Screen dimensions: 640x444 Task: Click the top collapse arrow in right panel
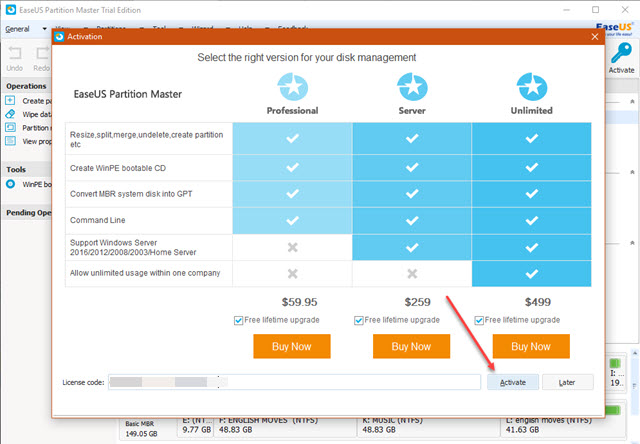pyautogui.click(x=632, y=102)
